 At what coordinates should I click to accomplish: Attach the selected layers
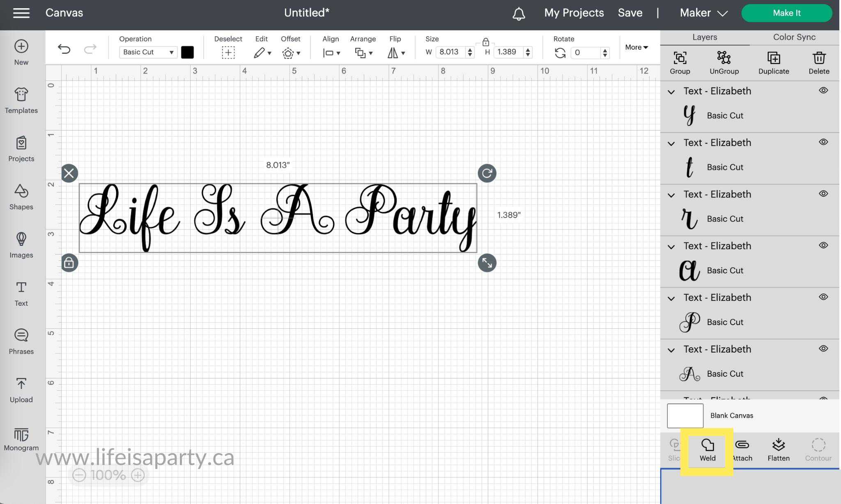tap(742, 450)
